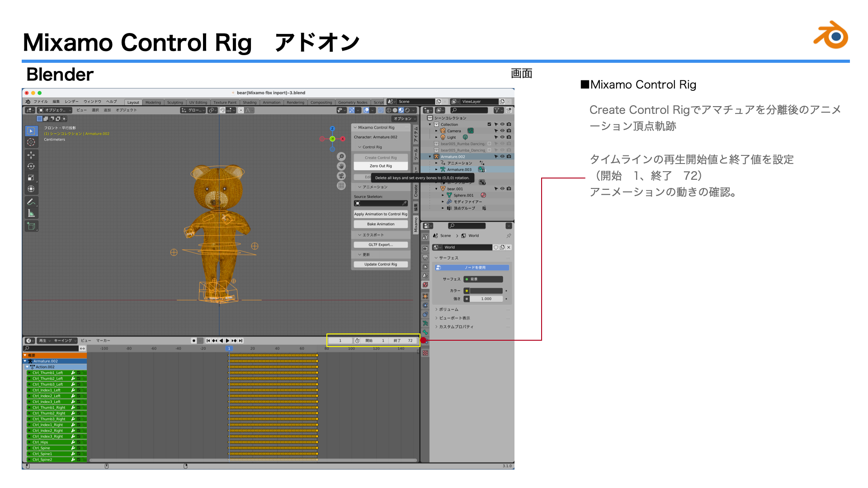
Task: Click the viewport pan hand gizmo
Action: [341, 166]
